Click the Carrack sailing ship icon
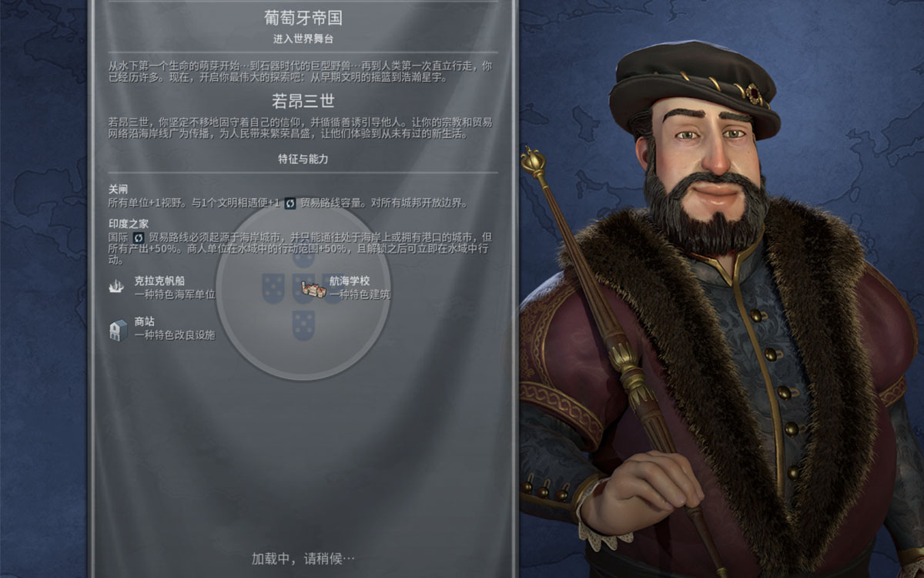The width and height of the screenshot is (924, 578). coord(116,287)
